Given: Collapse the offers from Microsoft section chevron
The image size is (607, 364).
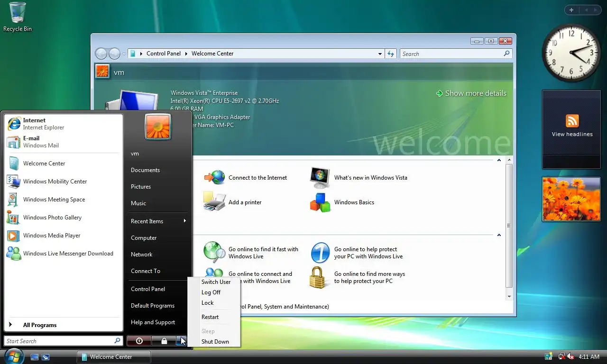Looking at the screenshot, I should (499, 235).
